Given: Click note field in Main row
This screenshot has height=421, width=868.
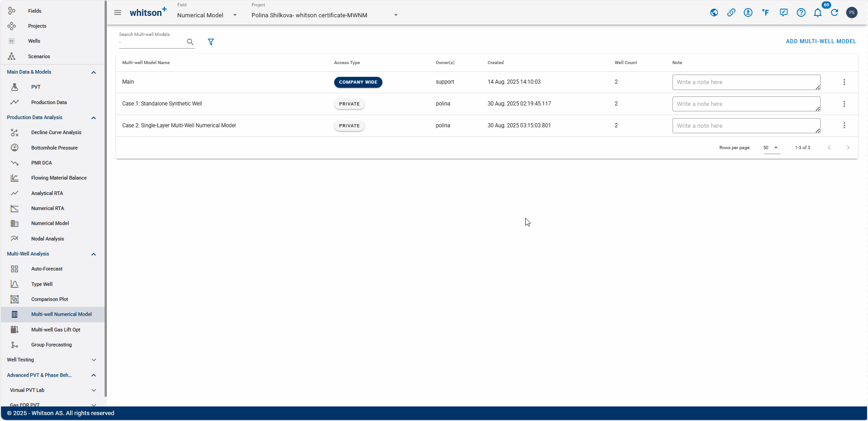Looking at the screenshot, I should (x=747, y=82).
